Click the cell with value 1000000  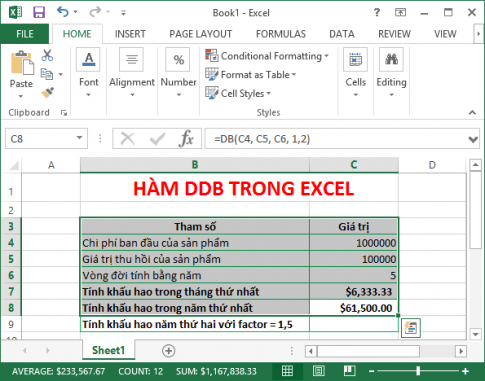pos(354,243)
